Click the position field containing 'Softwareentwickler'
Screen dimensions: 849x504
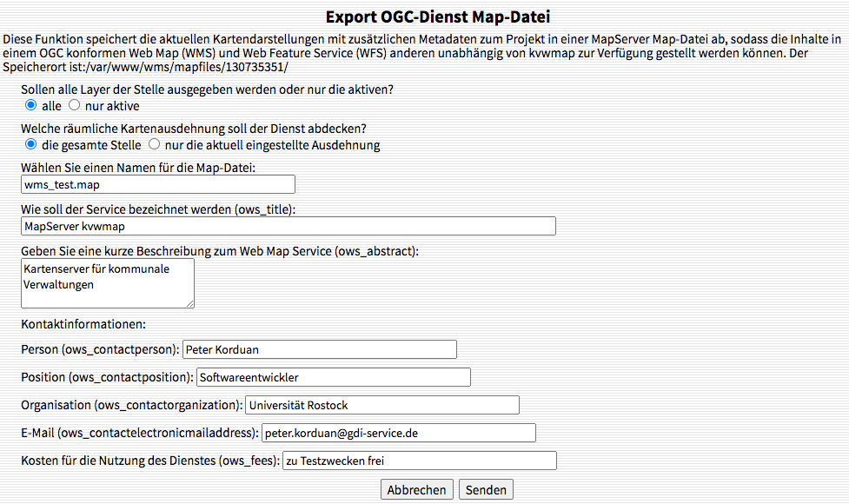(333, 377)
